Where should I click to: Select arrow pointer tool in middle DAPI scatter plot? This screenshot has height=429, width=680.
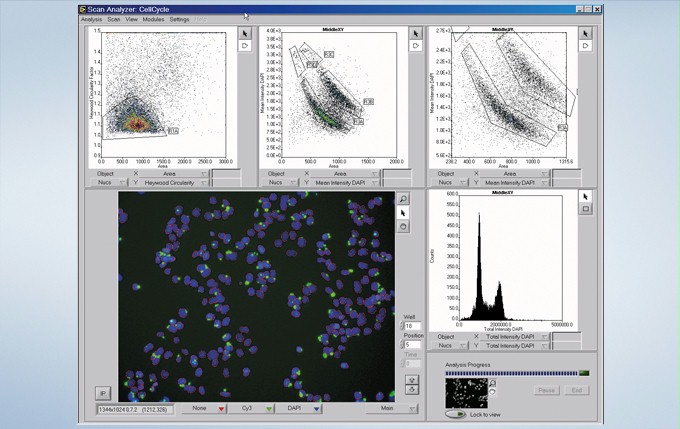point(415,33)
